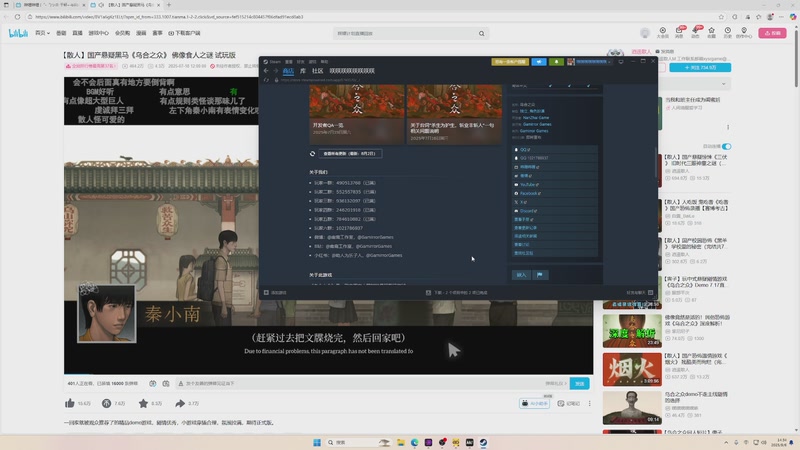
Task: Click the Bilibili search input field
Action: pos(405,34)
